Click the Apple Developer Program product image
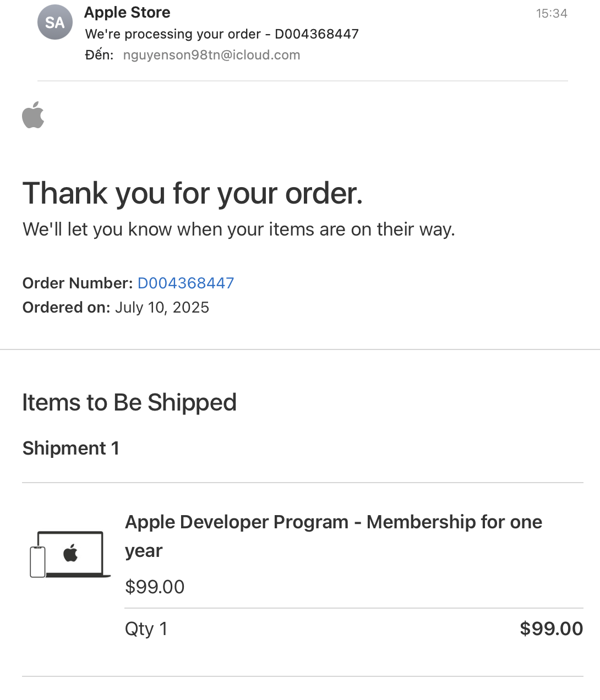 [70, 554]
